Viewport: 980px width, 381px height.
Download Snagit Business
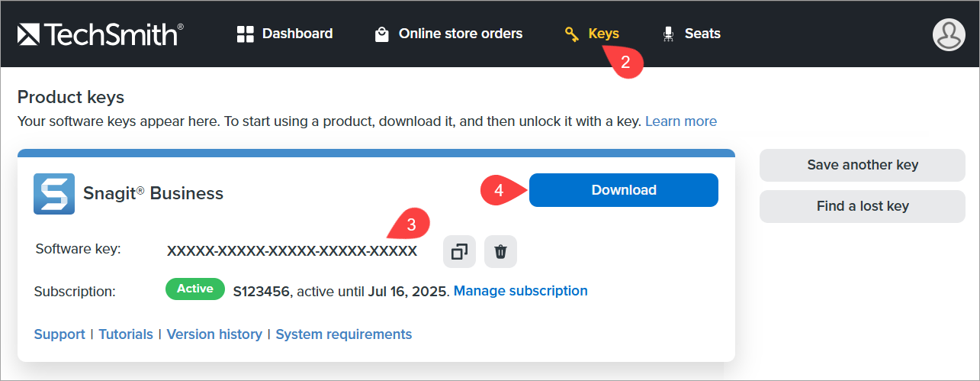click(624, 190)
